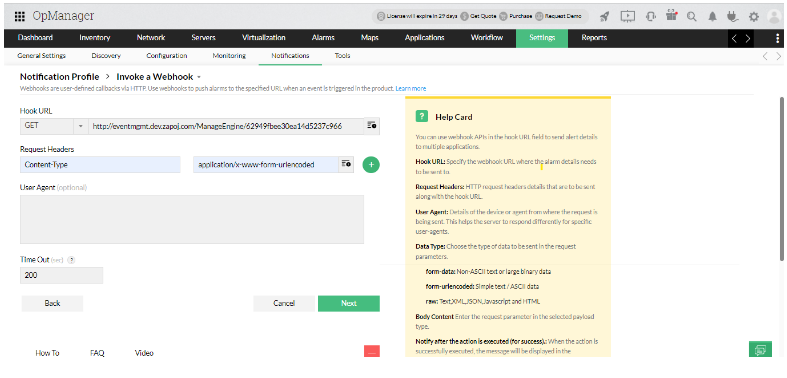Click the Notification Profile breadcrumb
Screen dimensions: 787x378
coord(60,77)
